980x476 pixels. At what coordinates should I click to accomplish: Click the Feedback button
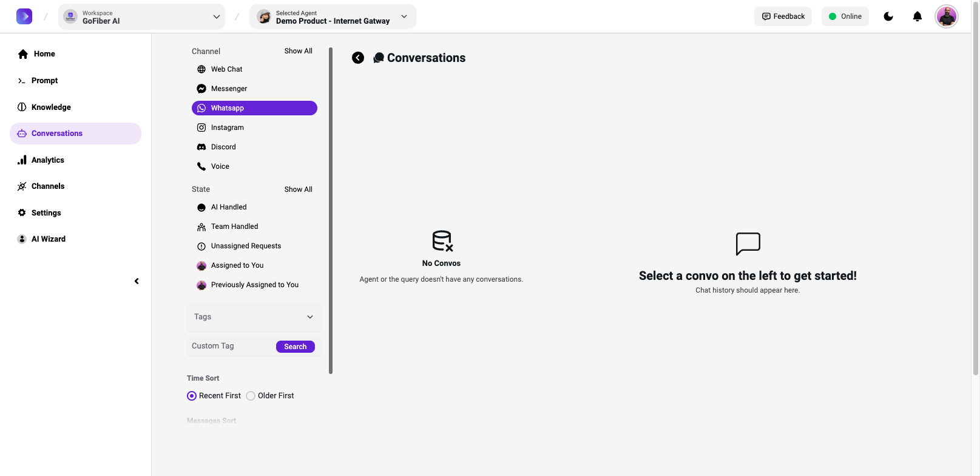[783, 16]
